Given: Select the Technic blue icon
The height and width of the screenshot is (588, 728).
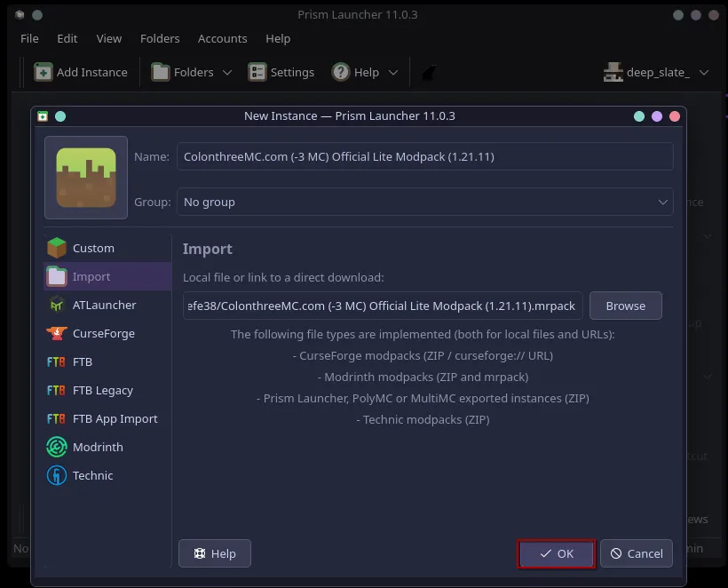Looking at the screenshot, I should point(57,475).
